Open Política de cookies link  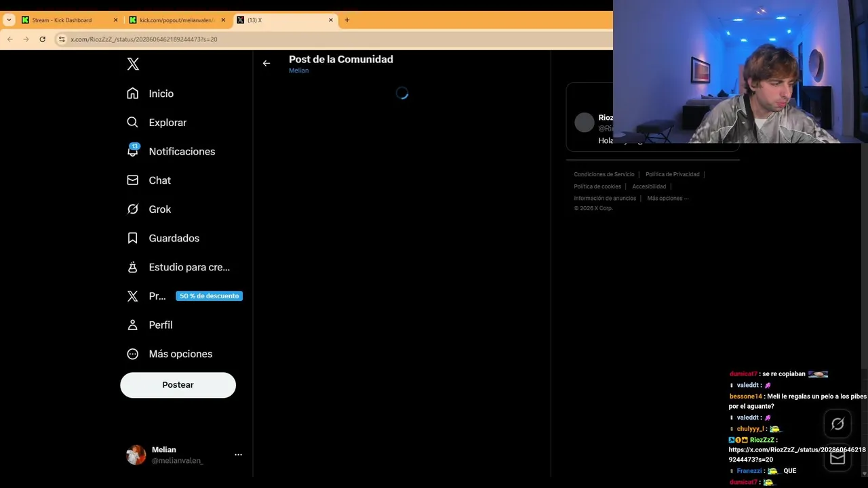point(597,186)
